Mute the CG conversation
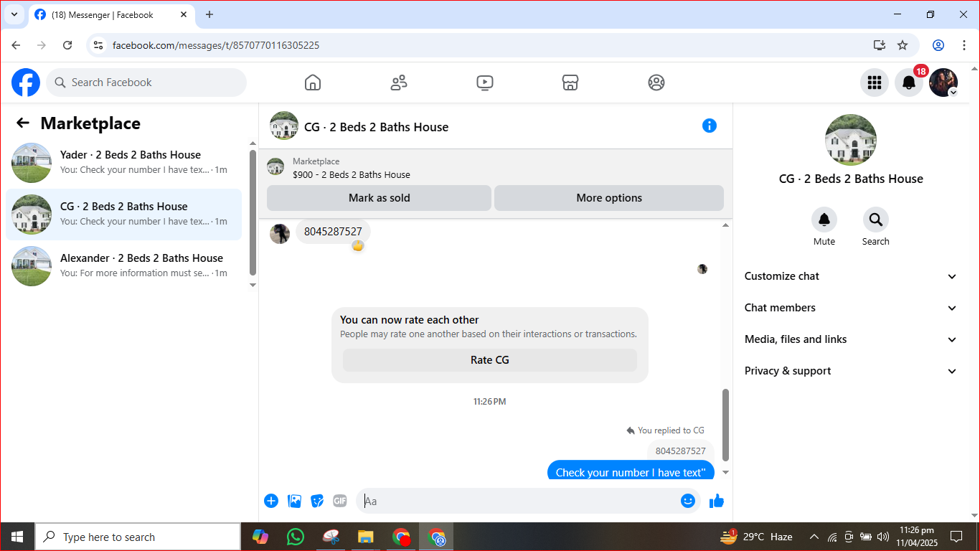This screenshot has height=551, width=980. coord(824,220)
